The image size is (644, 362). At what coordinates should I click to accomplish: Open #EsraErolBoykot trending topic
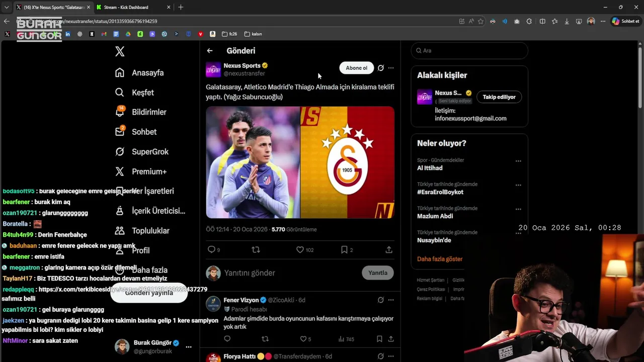[x=440, y=192]
